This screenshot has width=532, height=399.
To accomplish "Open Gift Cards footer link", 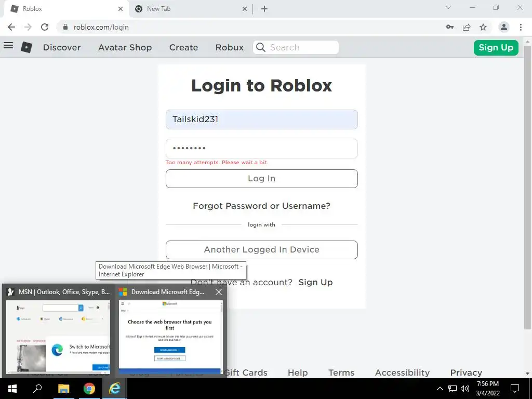I will tap(245, 373).
